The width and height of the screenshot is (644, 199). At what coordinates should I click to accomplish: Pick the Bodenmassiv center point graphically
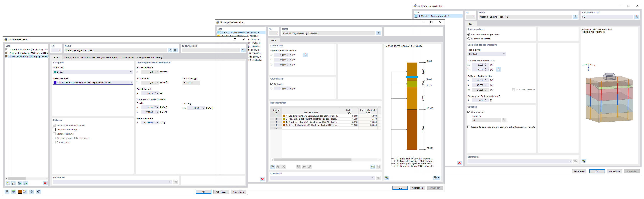pos(498,70)
